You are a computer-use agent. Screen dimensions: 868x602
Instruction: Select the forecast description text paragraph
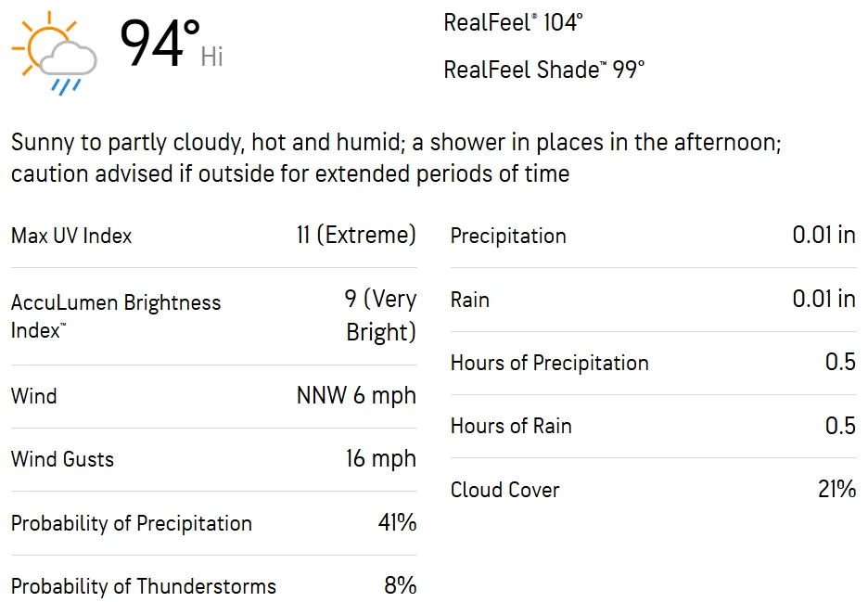pyautogui.click(x=396, y=158)
